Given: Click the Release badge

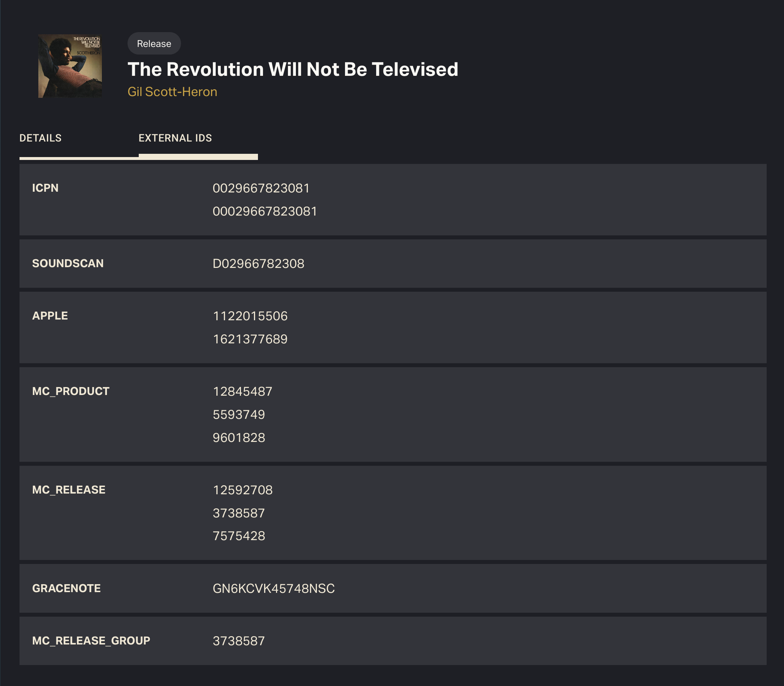Looking at the screenshot, I should coord(154,44).
